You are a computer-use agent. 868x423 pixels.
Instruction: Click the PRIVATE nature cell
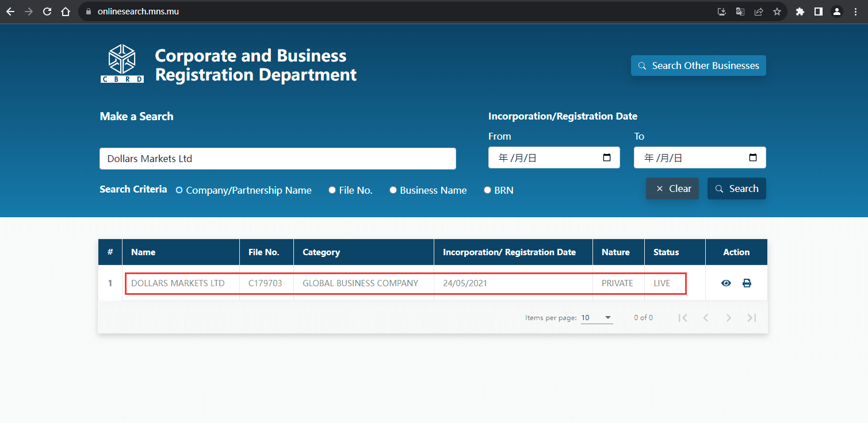coord(617,283)
